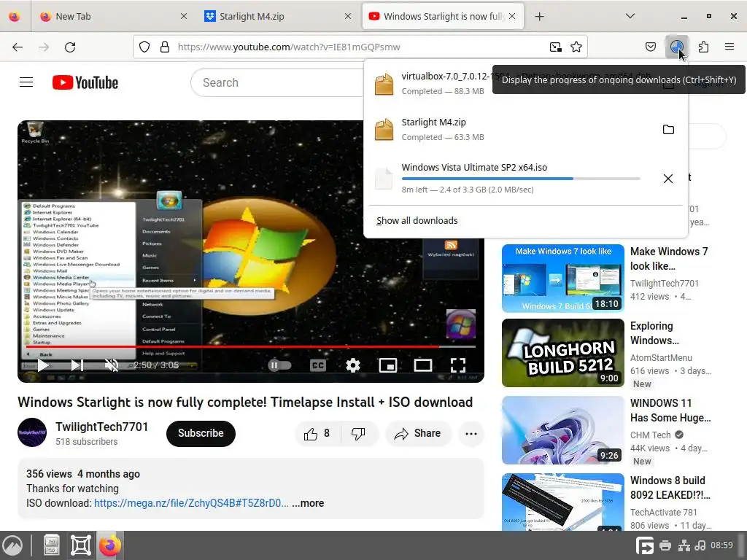The height and width of the screenshot is (560, 747).
Task: Open the Longhorn Build 5212 video thumbnail
Action: (x=562, y=352)
